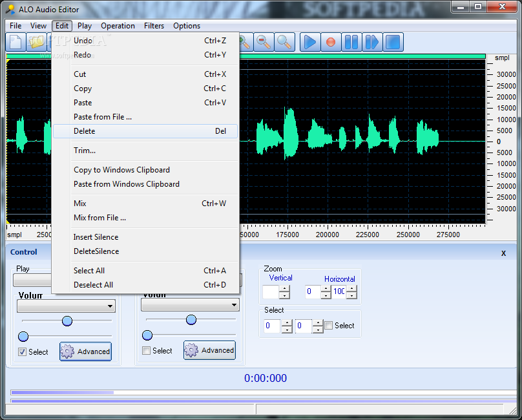Click the 0:00:000 time display
Image resolution: width=522 pixels, height=420 pixels.
266,379
